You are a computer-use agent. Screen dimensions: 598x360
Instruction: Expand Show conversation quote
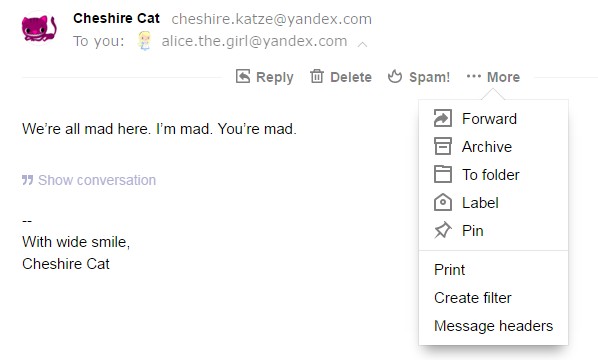pyautogui.click(x=89, y=180)
